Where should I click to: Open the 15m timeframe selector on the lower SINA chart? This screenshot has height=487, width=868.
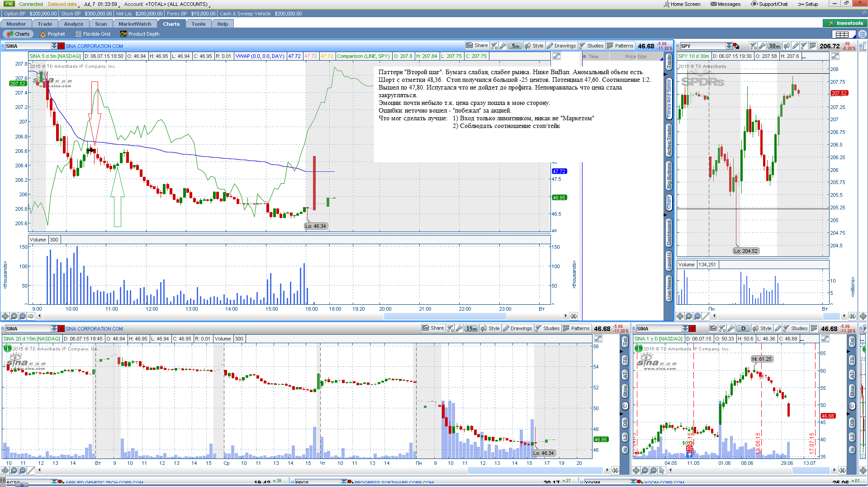[x=471, y=328]
